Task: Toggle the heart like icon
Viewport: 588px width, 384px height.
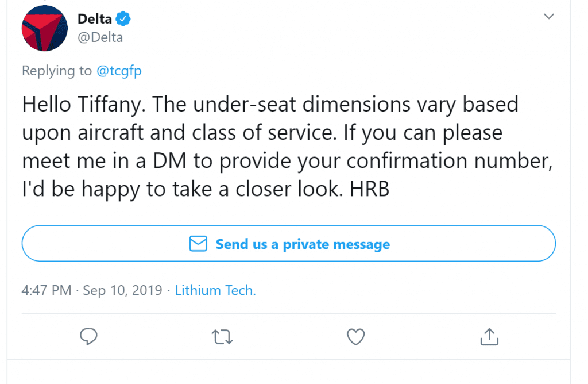Action: click(355, 336)
